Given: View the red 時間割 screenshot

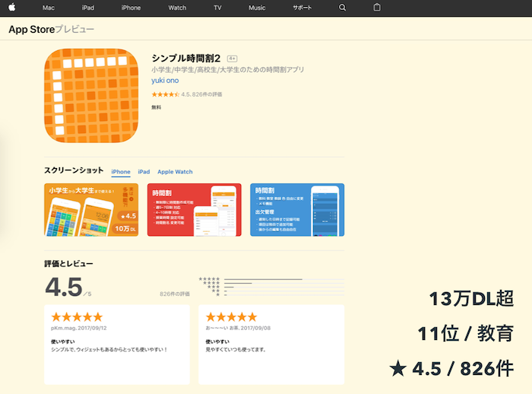Looking at the screenshot, I should [x=194, y=210].
